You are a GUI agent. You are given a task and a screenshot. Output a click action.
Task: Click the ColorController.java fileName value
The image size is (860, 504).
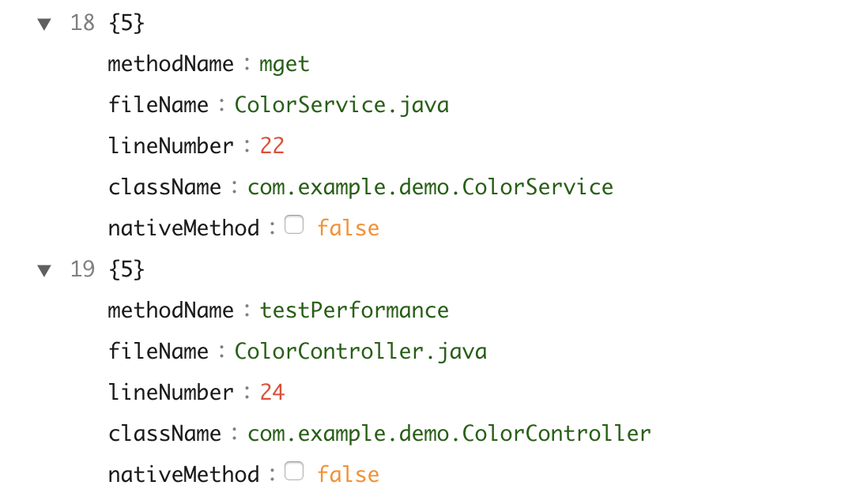point(360,352)
